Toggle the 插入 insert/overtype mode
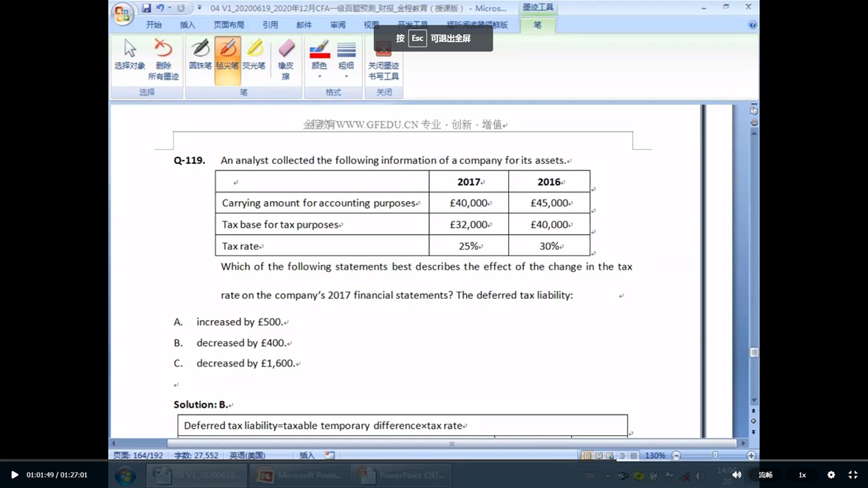 click(x=307, y=456)
